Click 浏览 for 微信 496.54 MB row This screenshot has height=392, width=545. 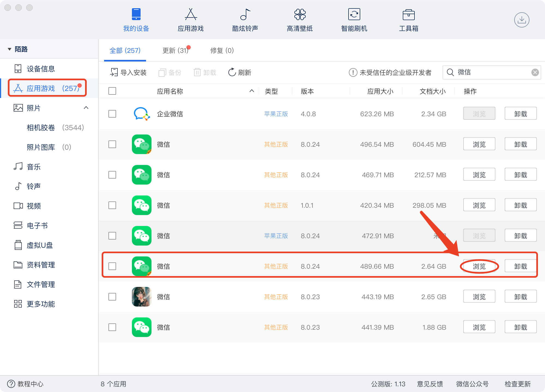click(479, 144)
